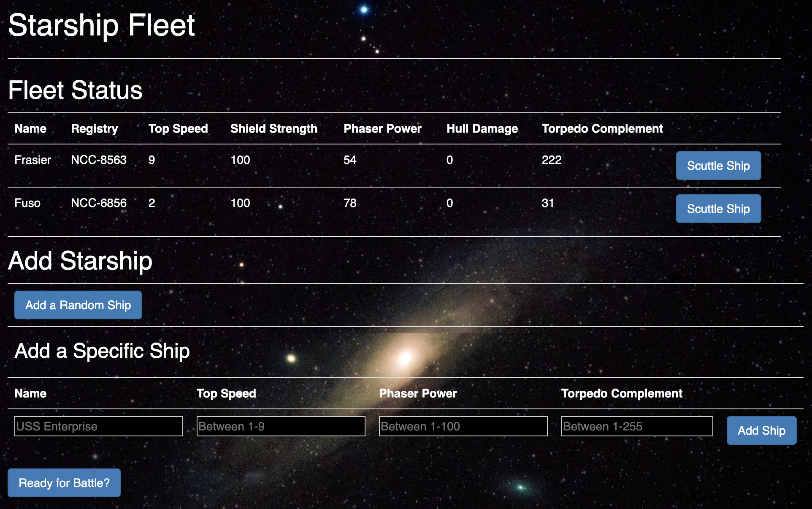Click the Top Speed input field
Screen dimensions: 812x509
pyautogui.click(x=281, y=426)
